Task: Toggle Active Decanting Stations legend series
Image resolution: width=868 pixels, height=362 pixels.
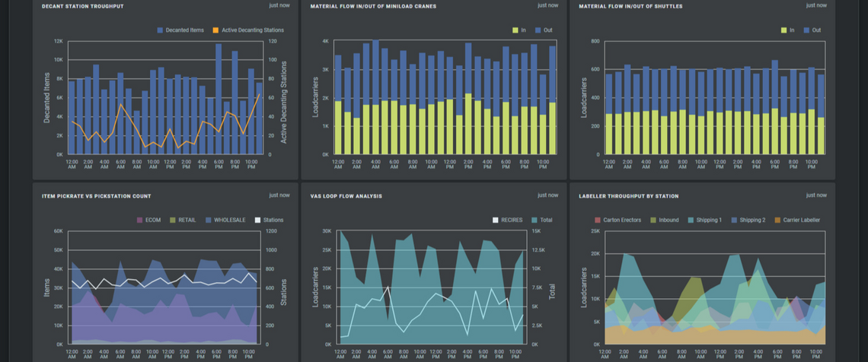Action: click(x=241, y=30)
